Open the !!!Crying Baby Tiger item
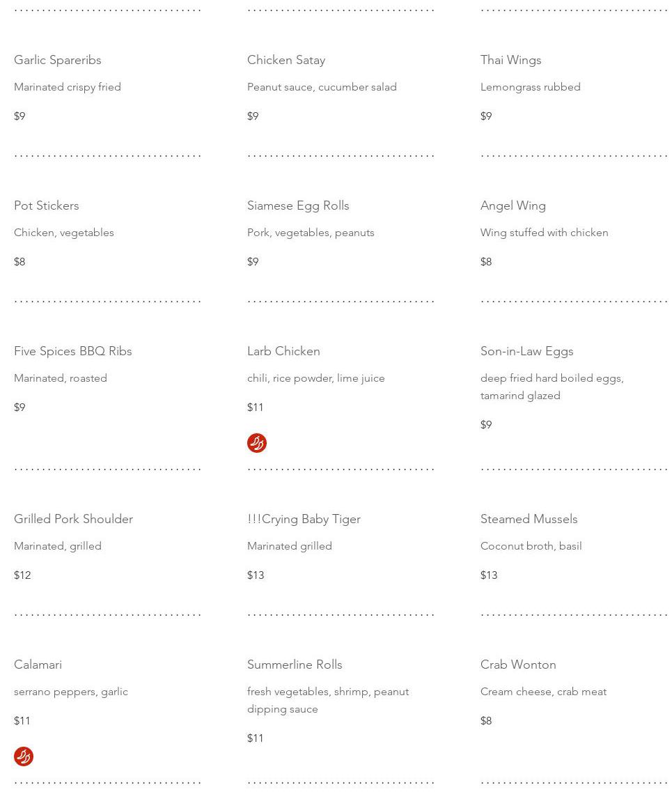Image resolution: width=672 pixels, height=792 pixels. point(304,519)
